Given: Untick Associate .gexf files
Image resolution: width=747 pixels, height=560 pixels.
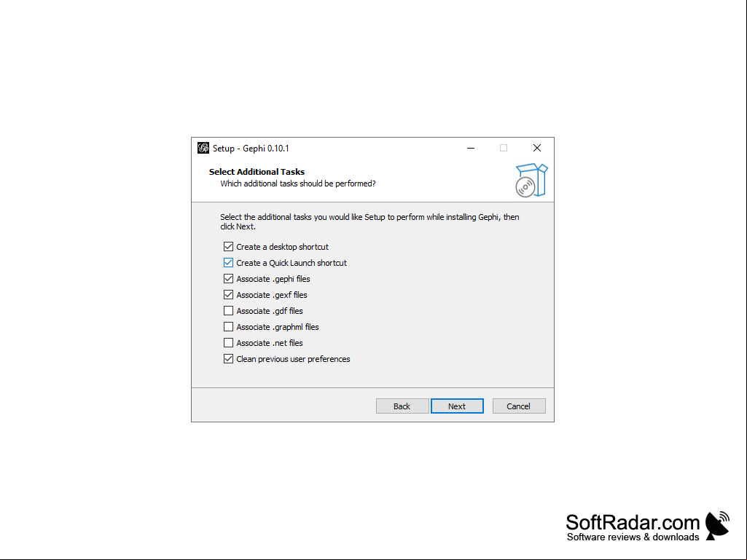Looking at the screenshot, I should tap(228, 295).
